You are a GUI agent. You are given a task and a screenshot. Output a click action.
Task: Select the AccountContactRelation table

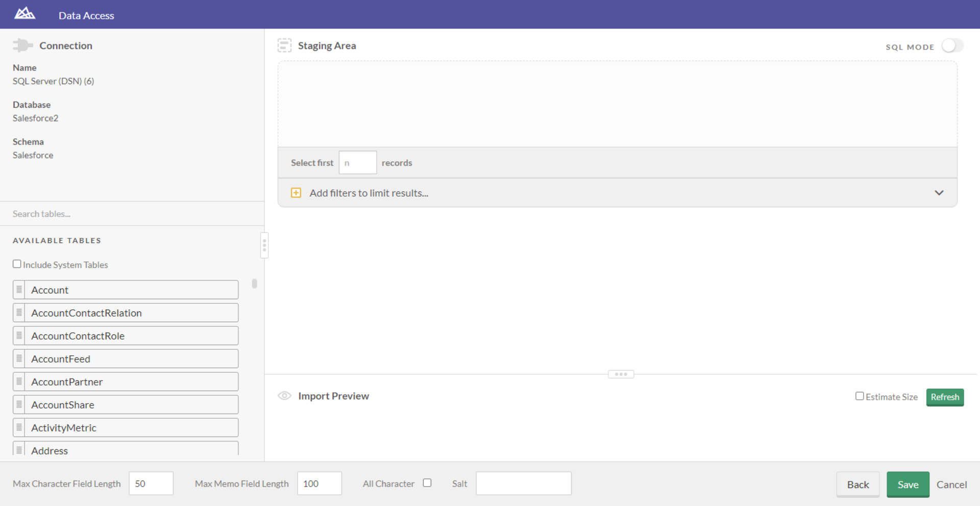(131, 313)
